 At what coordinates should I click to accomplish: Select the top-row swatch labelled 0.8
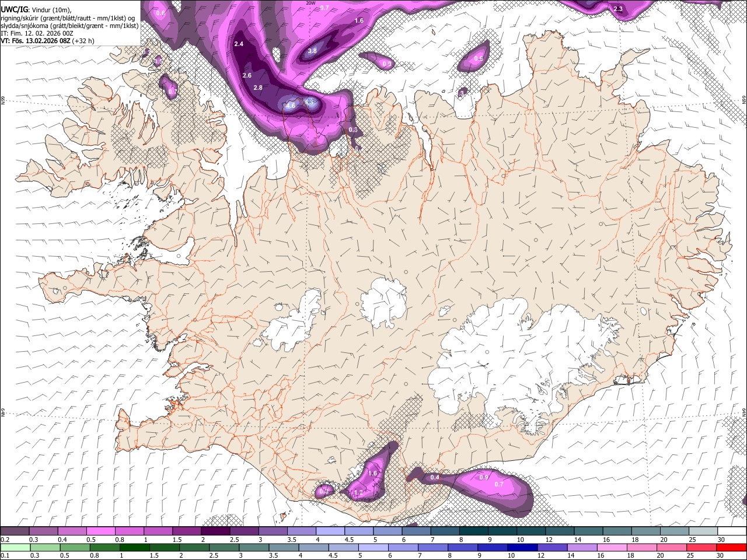tap(130, 531)
